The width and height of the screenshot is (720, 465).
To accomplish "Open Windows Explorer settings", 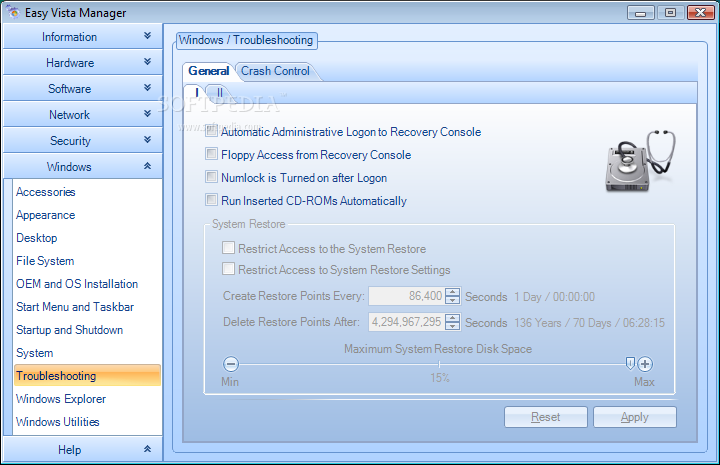I will pos(61,398).
